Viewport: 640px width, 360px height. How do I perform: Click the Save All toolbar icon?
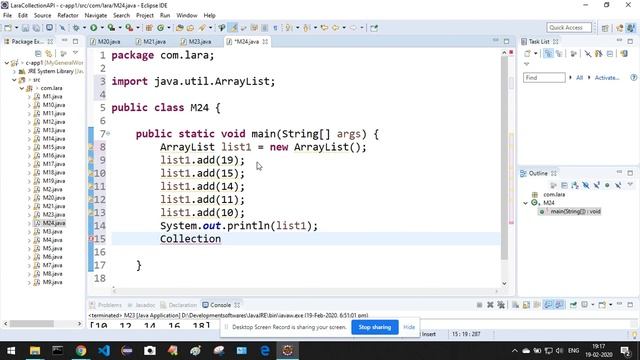pos(36,28)
